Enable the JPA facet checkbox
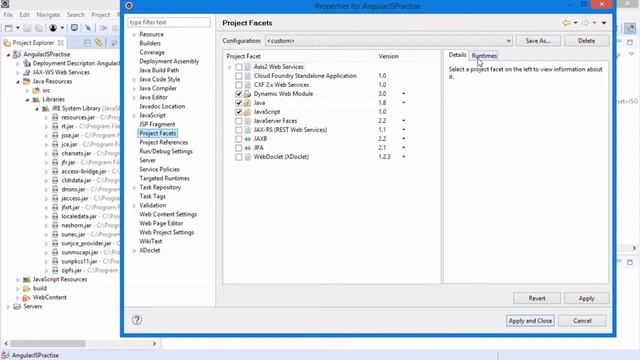Image resolution: width=640 pixels, height=360 pixels. [x=238, y=148]
